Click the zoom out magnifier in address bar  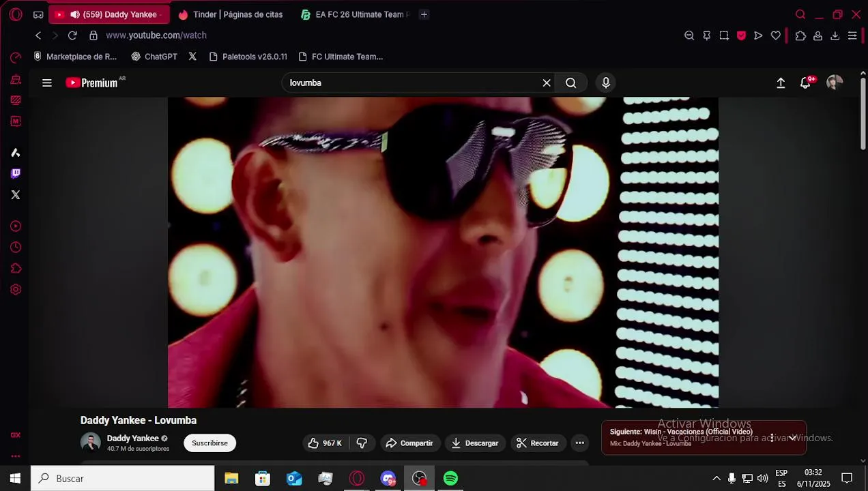pyautogui.click(x=689, y=35)
